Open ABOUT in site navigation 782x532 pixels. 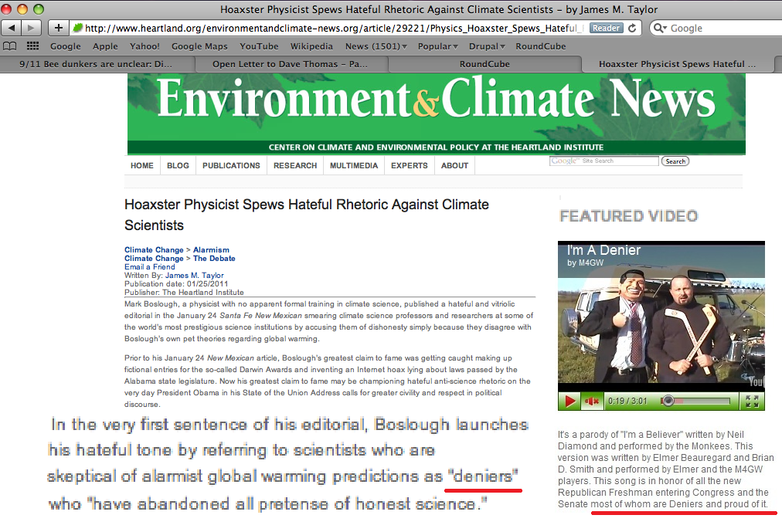(455, 165)
